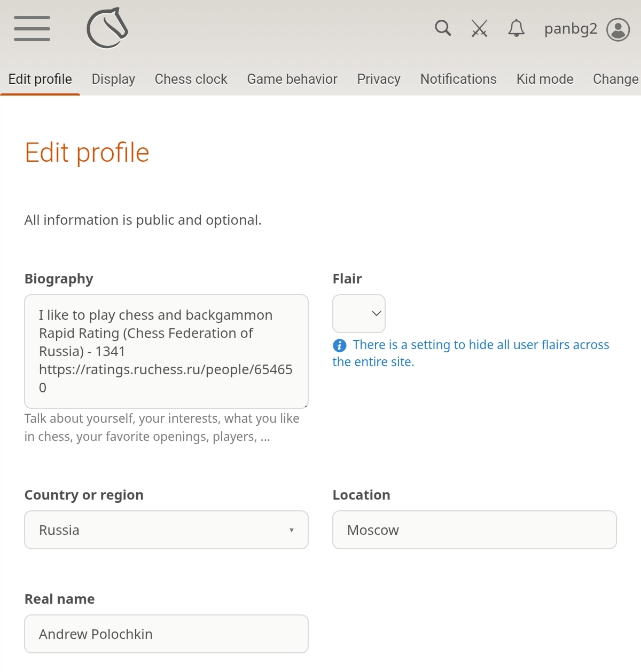Click the Real name field
This screenshot has height=672, width=641.
[166, 634]
